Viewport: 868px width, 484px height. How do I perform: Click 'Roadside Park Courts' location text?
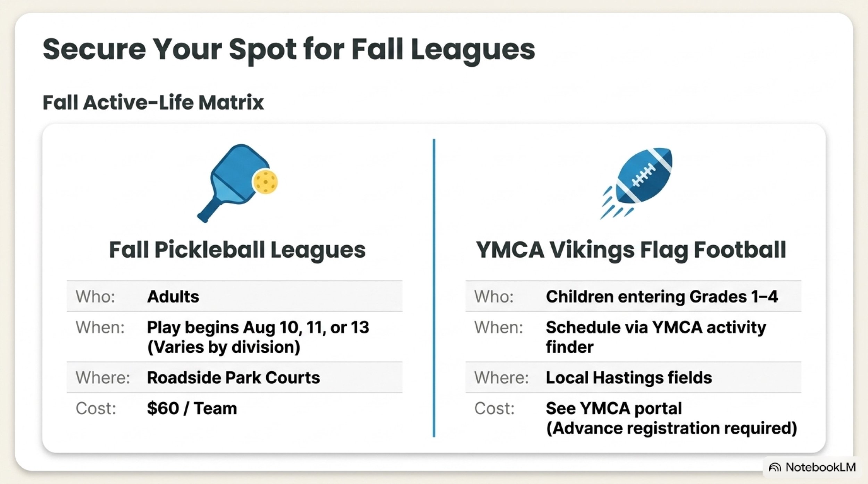[x=233, y=377]
